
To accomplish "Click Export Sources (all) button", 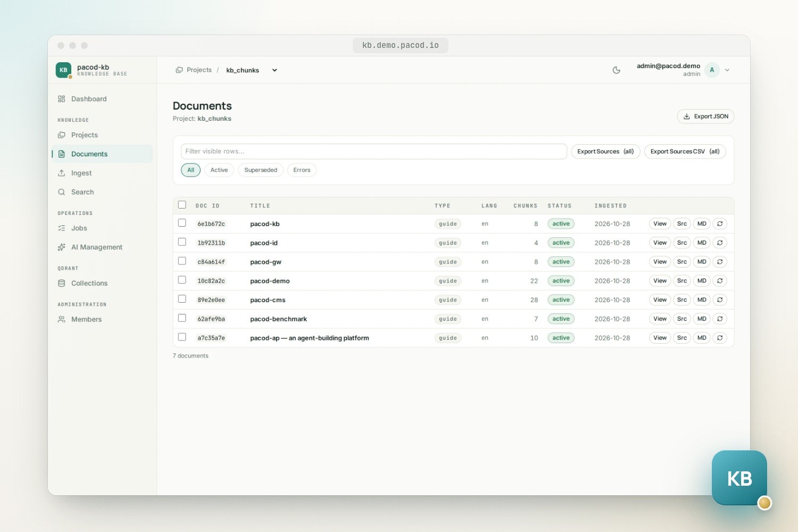I will coord(605,152).
